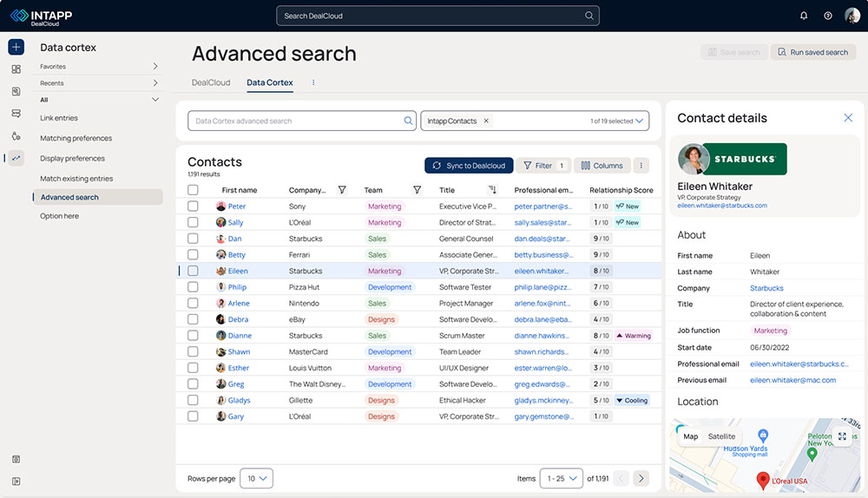Open Matching preferences

point(76,138)
